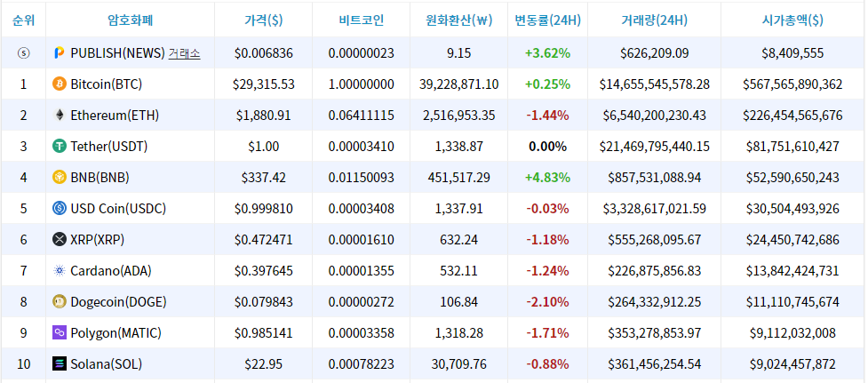Click the PUBLISH (NEWS) coin logo

click(60, 53)
